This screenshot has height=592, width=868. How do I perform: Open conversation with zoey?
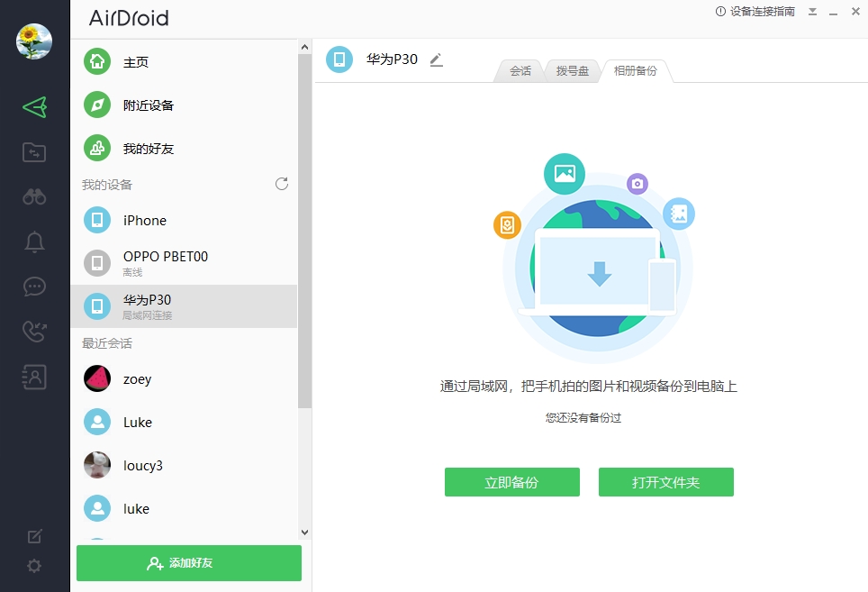pyautogui.click(x=184, y=379)
